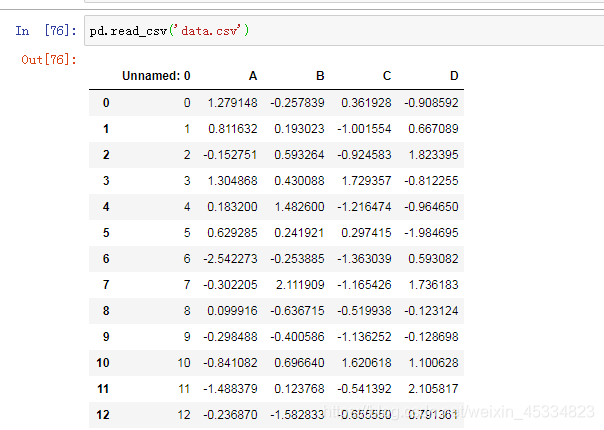Select cell value -0.123124
Viewport: 604px width, 430px height.
tap(431, 311)
